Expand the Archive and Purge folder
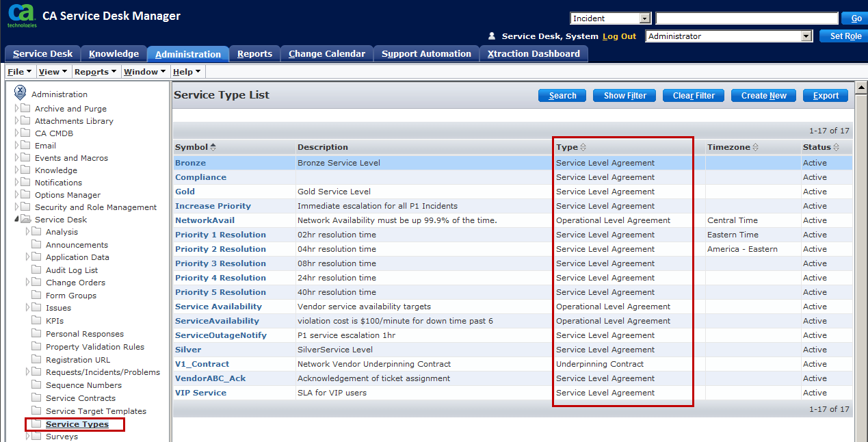Viewport: 868px width, 442px height. pos(17,108)
